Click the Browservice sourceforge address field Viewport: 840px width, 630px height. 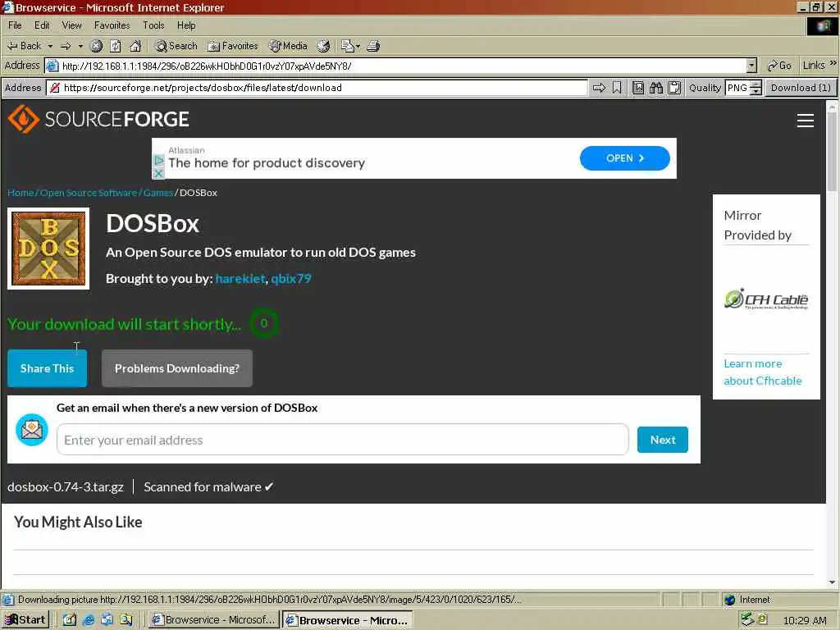317,88
